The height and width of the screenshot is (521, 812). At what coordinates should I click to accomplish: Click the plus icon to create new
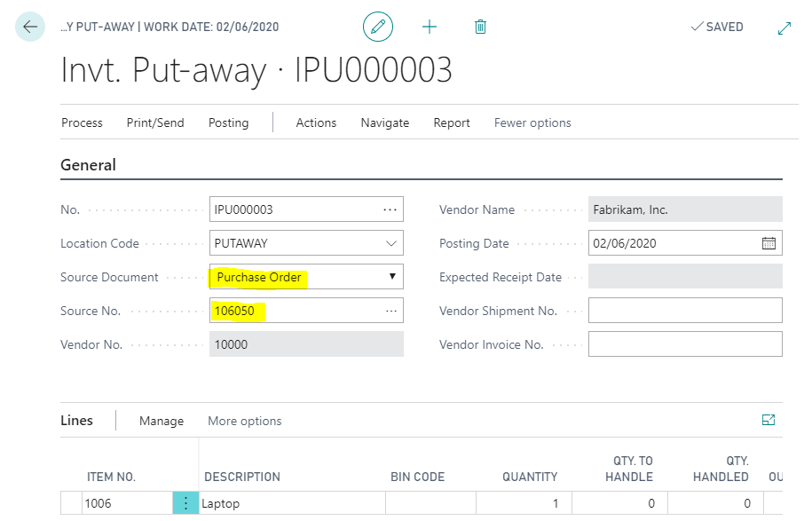pyautogui.click(x=430, y=27)
